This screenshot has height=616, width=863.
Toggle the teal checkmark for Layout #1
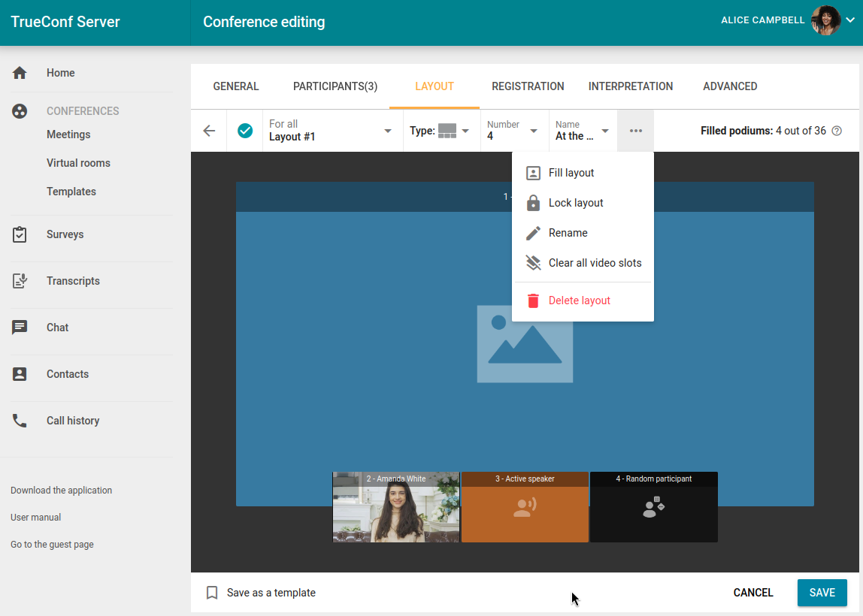click(245, 131)
